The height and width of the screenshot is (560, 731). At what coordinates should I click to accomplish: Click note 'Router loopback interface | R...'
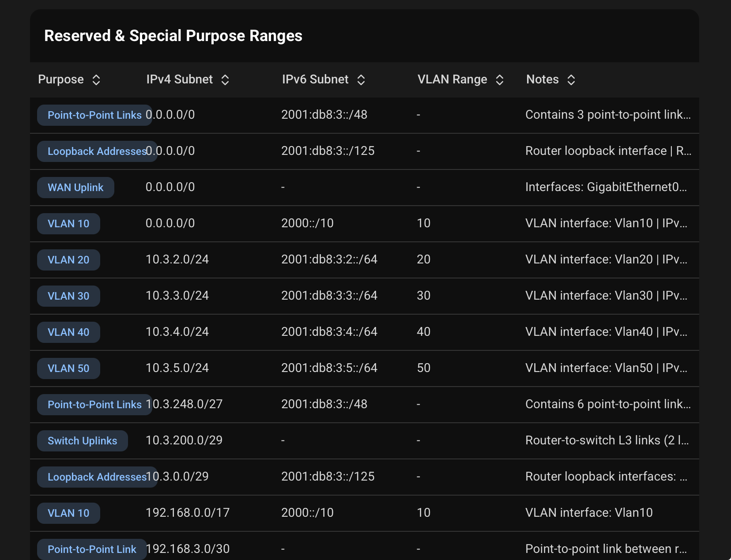coord(608,151)
